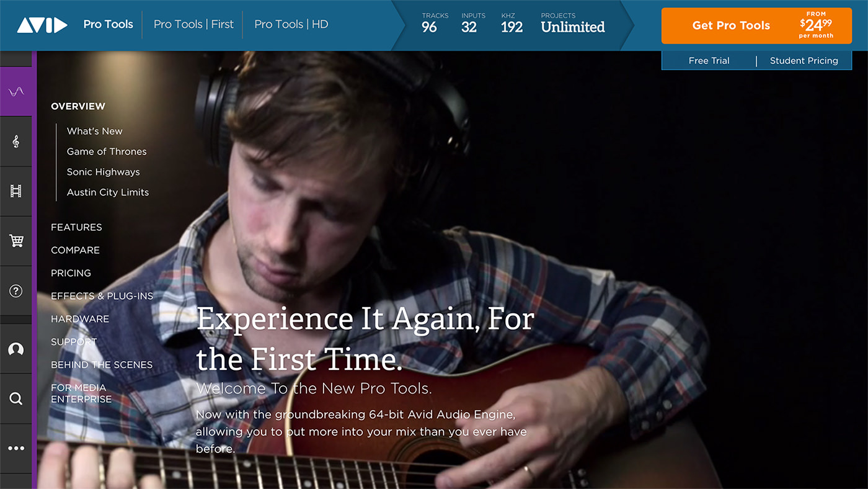Open the Game of Thrones menu item
Screen dimensions: 868x489
tap(107, 151)
